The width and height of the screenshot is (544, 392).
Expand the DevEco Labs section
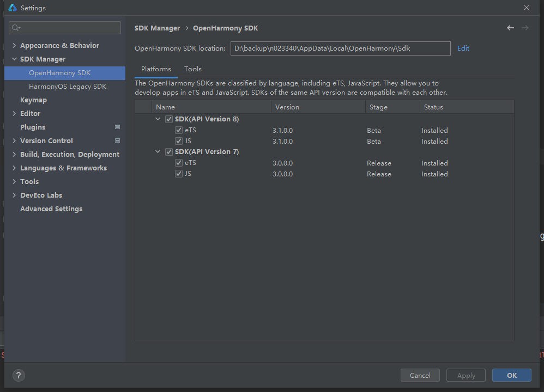click(14, 195)
